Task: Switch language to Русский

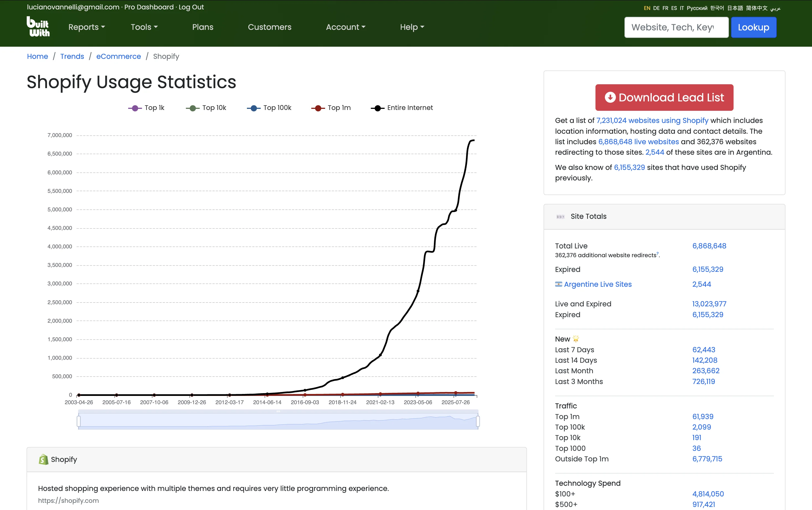Action: 697,8
